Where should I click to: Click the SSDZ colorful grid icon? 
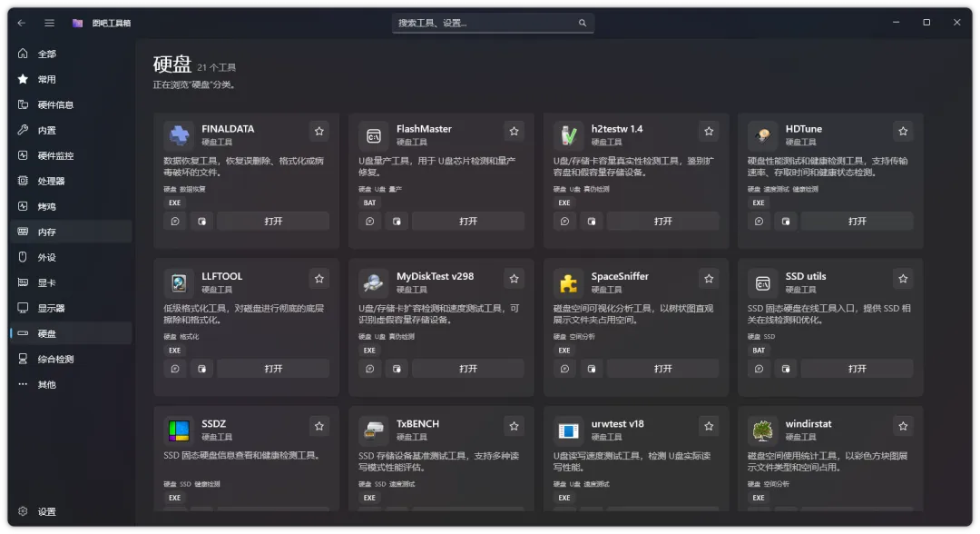point(179,430)
